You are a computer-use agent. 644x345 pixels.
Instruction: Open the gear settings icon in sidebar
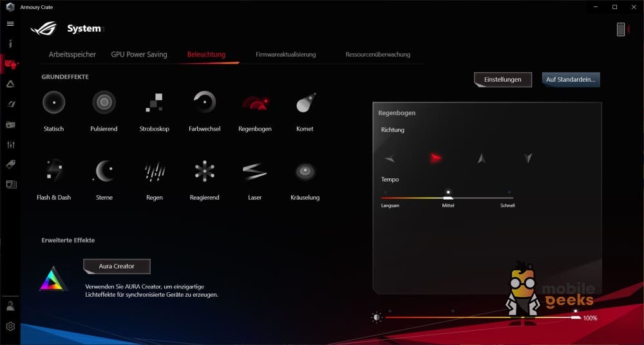[x=11, y=326]
